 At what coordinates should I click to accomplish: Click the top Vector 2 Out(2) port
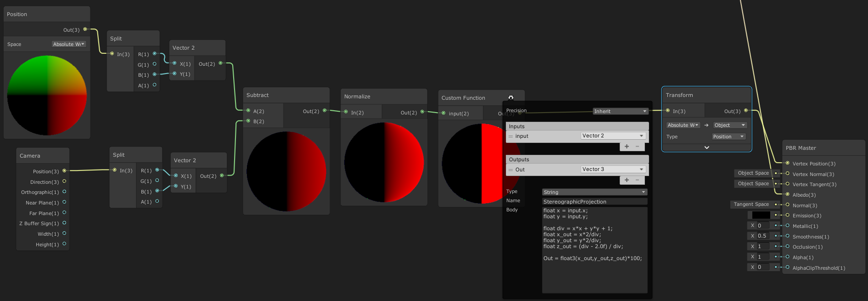click(x=221, y=63)
